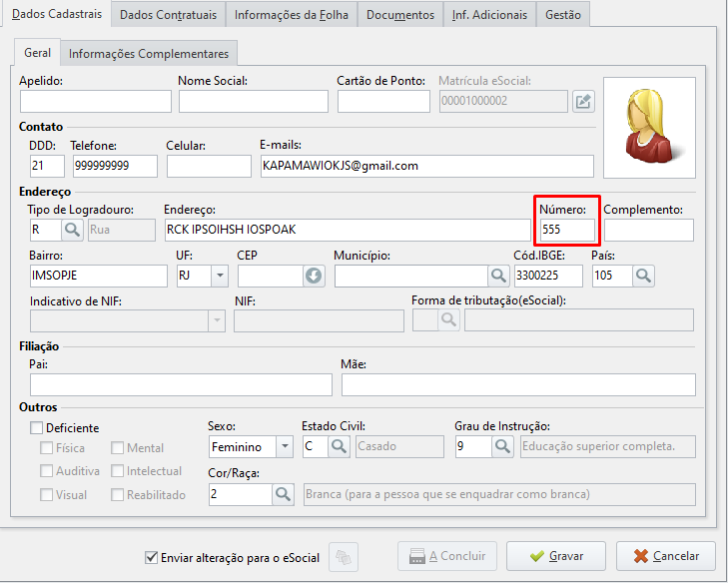Screen dimensions: 728x583
Task: Click the Pai input field
Action: click(x=181, y=384)
